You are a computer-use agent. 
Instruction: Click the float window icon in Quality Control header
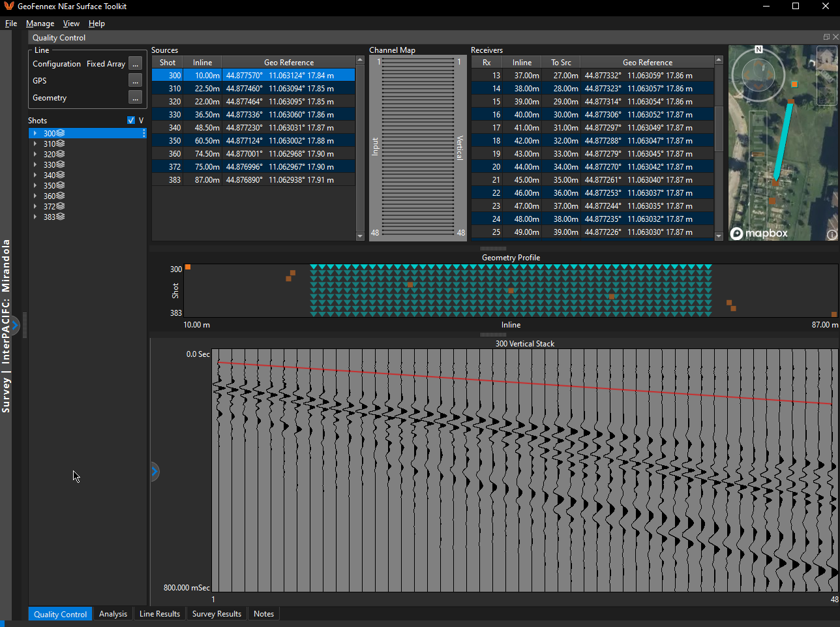pyautogui.click(x=826, y=37)
